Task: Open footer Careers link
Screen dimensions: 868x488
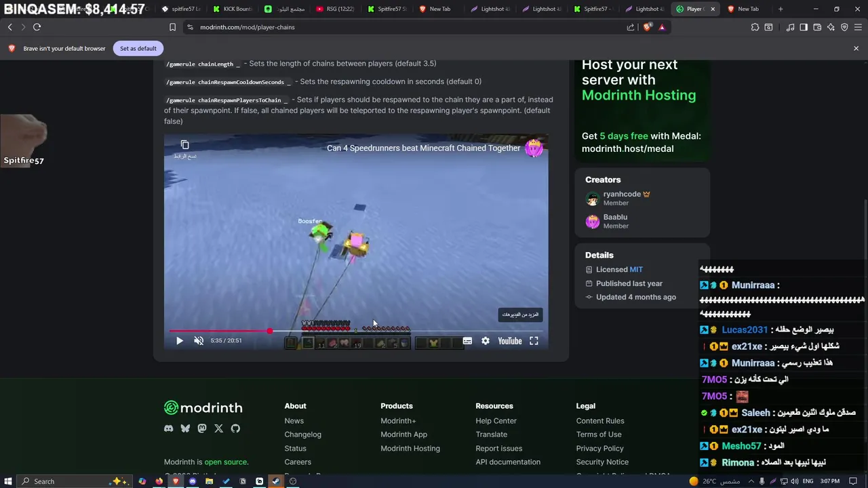Action: pyautogui.click(x=298, y=462)
